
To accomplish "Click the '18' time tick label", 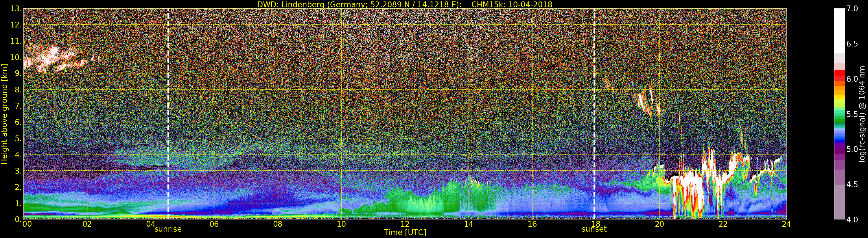I will 596,224.
